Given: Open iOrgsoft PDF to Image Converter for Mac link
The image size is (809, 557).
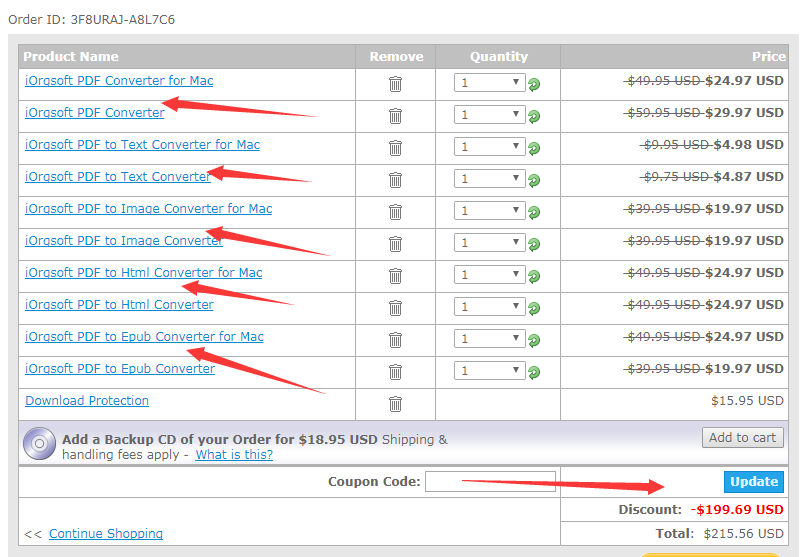Looking at the screenshot, I should pos(149,209).
